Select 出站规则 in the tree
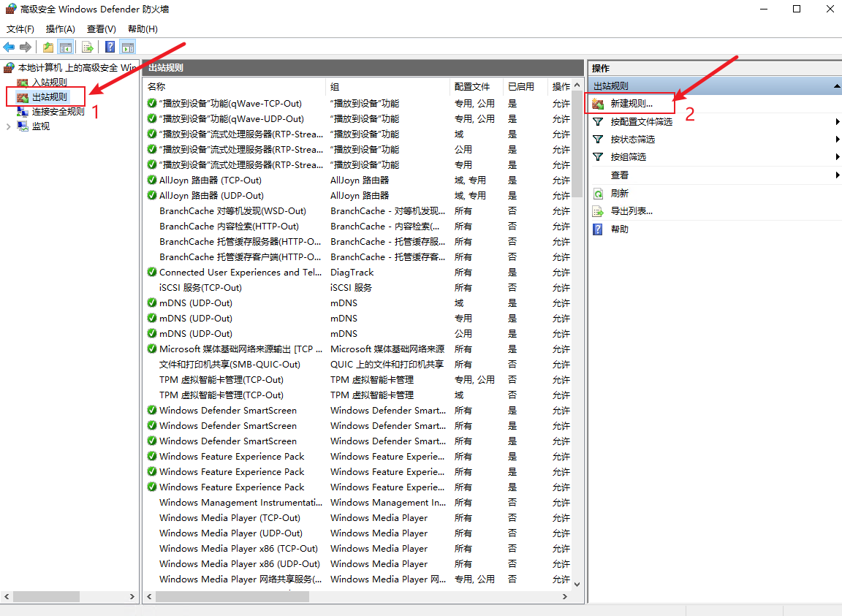Image resolution: width=842 pixels, height=616 pixels. (50, 97)
